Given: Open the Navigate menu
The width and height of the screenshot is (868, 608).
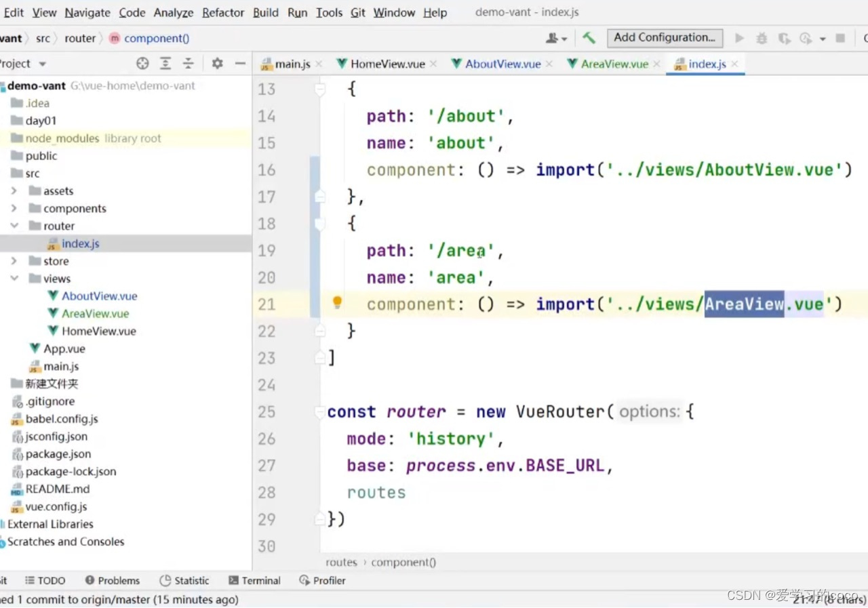Looking at the screenshot, I should click(87, 12).
